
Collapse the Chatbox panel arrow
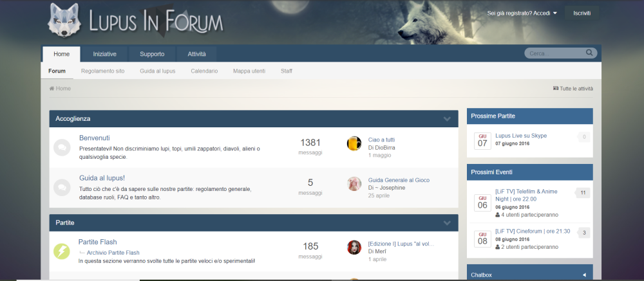coord(584,275)
